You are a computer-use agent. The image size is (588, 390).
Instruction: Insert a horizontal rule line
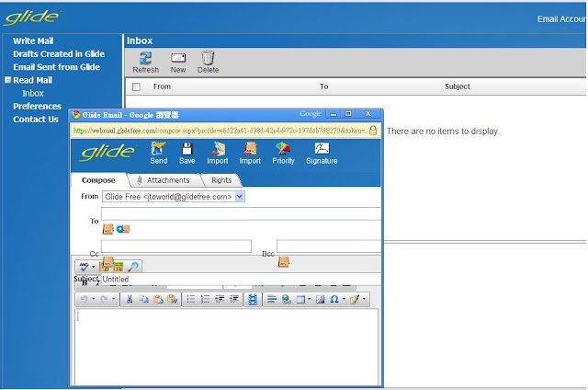click(x=272, y=299)
